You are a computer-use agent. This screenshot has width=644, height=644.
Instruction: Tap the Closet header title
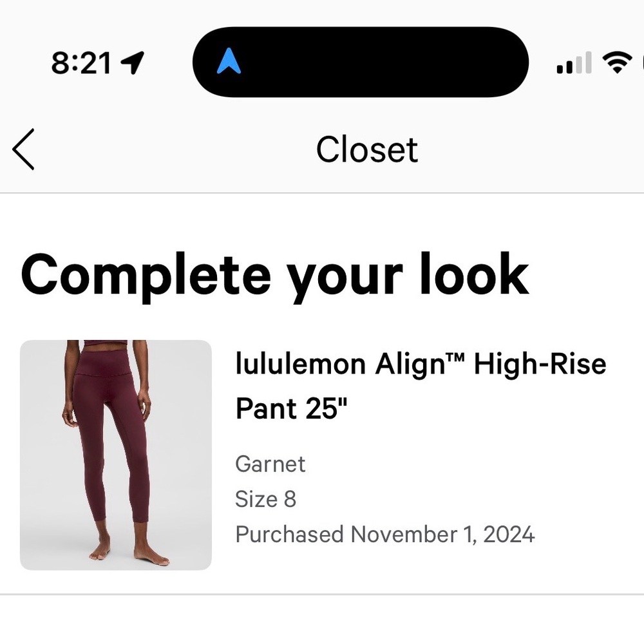pos(366,149)
